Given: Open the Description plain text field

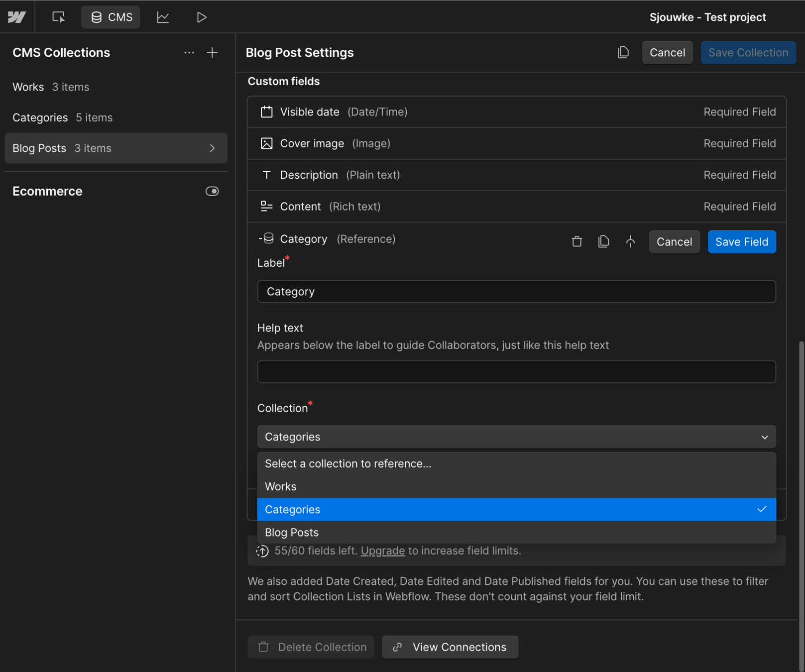Looking at the screenshot, I should [x=517, y=175].
